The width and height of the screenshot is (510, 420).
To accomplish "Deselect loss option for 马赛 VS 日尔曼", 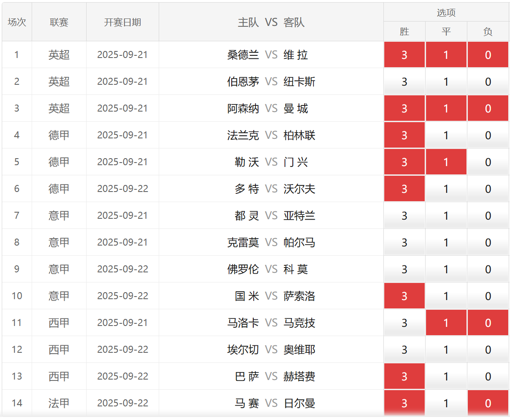I will tap(488, 403).
